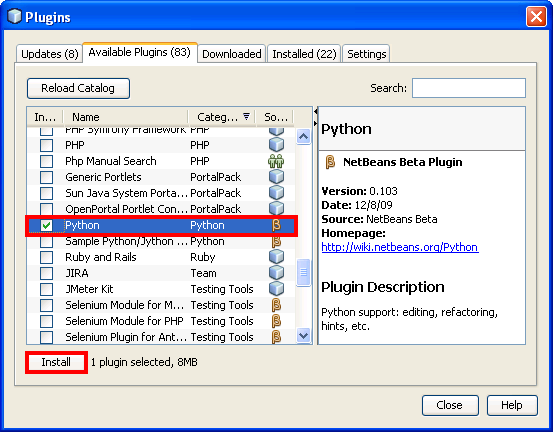The width and height of the screenshot is (553, 432).
Task: Open the wiki.netbeans.org/Python homepage link
Action: point(400,247)
